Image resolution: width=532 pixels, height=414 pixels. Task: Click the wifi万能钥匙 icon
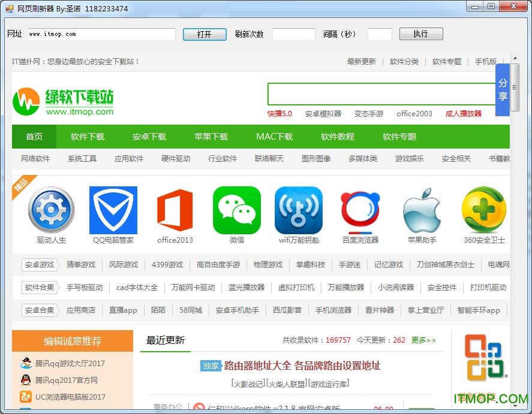pos(299,210)
